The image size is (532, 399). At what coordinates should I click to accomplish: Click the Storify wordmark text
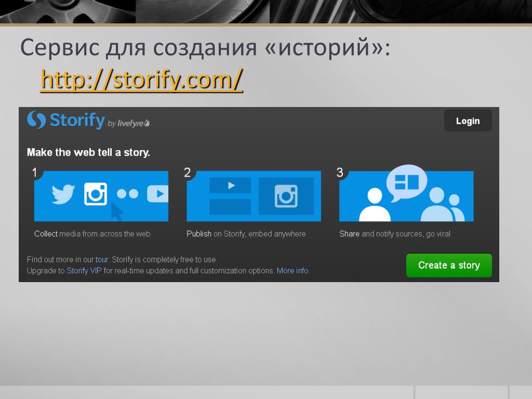click(77, 120)
